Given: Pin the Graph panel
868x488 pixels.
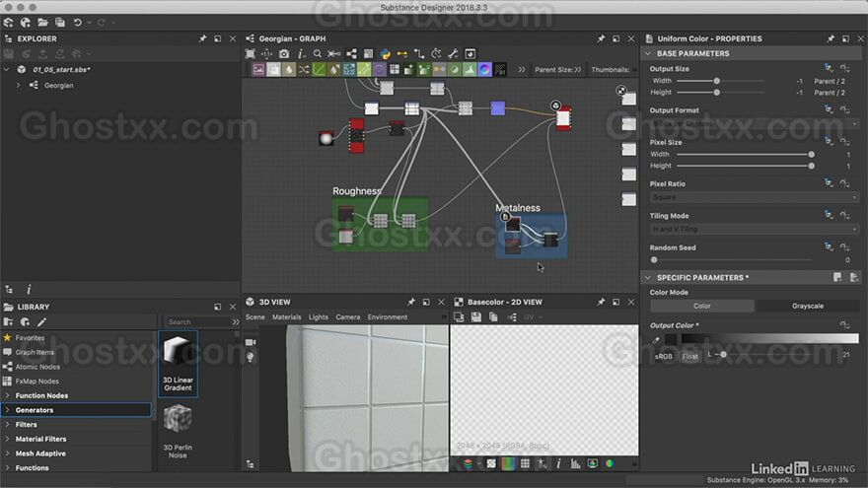Looking at the screenshot, I should pyautogui.click(x=601, y=38).
